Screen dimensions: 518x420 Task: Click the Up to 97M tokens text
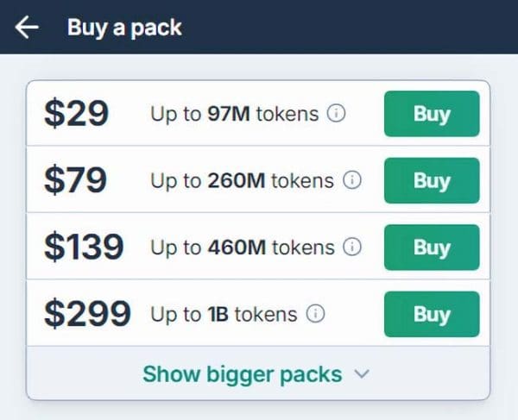(235, 114)
